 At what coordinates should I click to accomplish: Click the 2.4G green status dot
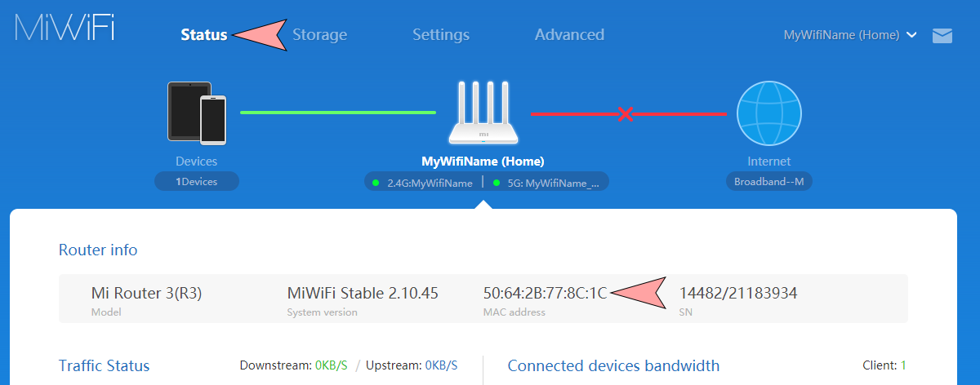click(x=376, y=183)
